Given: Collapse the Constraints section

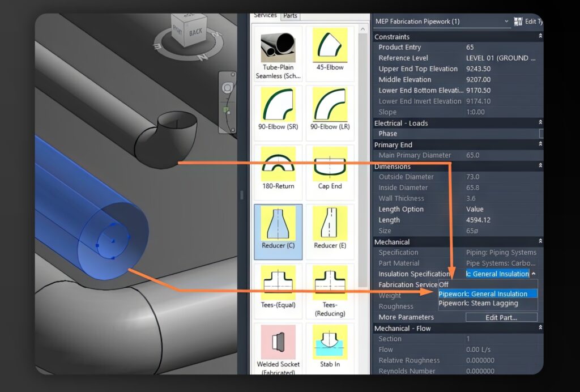Looking at the screenshot, I should (x=540, y=36).
